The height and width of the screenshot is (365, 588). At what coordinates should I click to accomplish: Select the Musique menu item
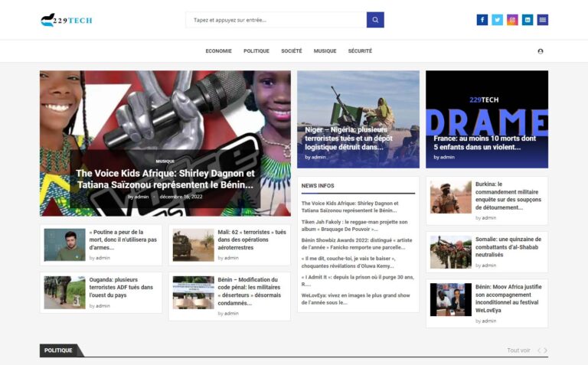click(x=325, y=51)
